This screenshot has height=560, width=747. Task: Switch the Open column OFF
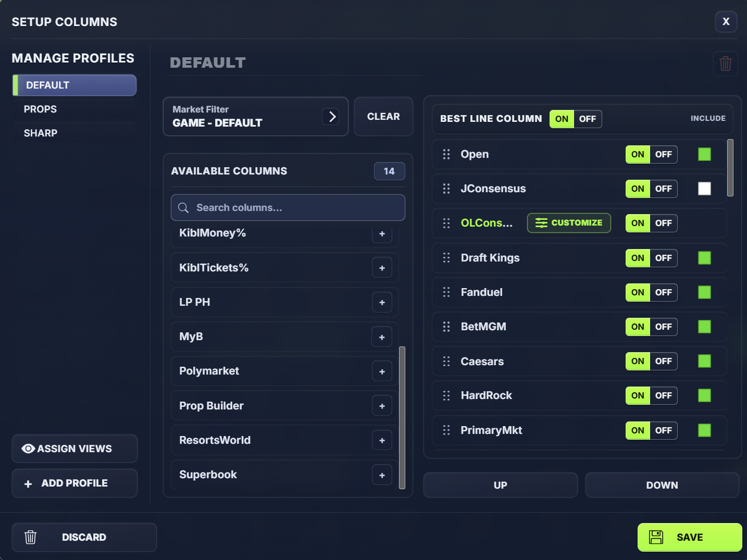pyautogui.click(x=663, y=154)
